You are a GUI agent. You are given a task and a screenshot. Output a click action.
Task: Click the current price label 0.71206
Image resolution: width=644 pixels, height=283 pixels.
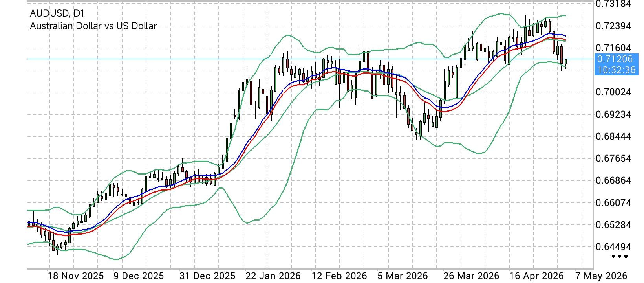(615, 59)
